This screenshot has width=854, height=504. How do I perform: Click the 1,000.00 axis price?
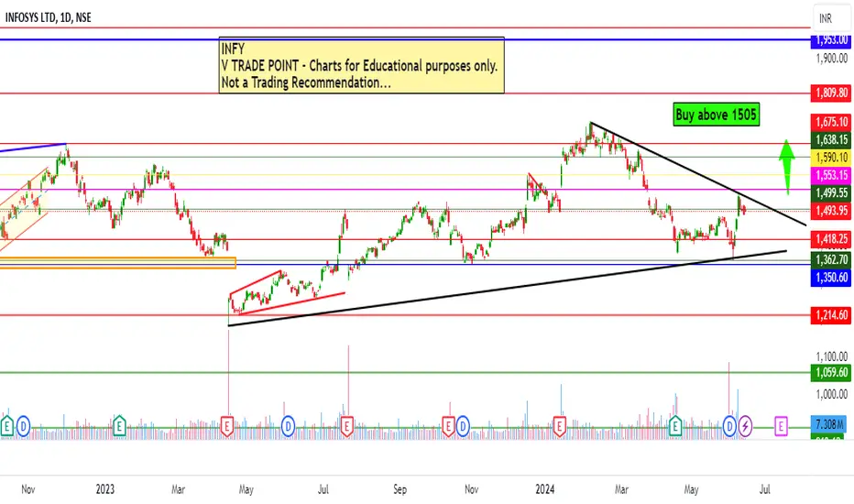point(831,393)
